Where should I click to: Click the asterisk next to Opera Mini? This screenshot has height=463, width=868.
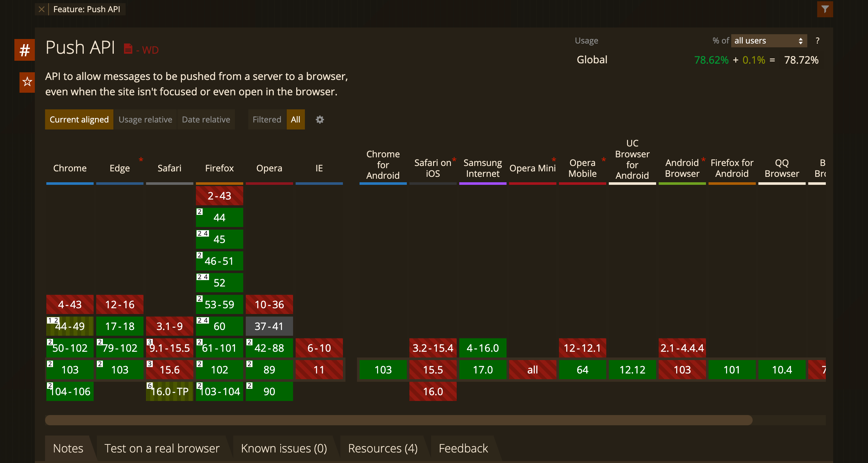554,160
